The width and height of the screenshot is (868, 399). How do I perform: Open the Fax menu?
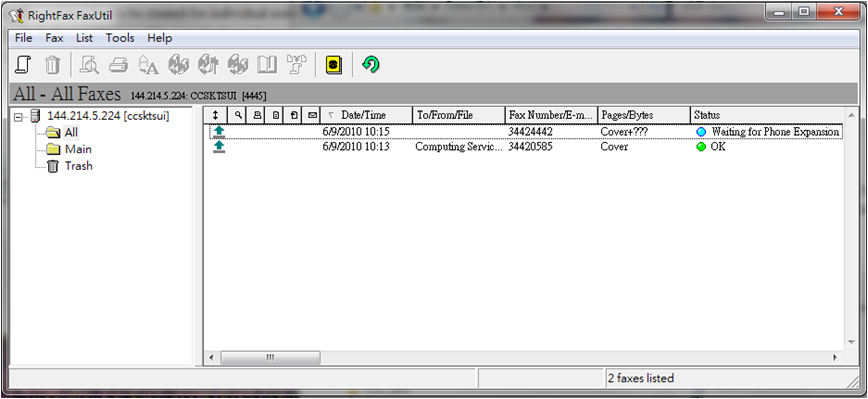54,38
